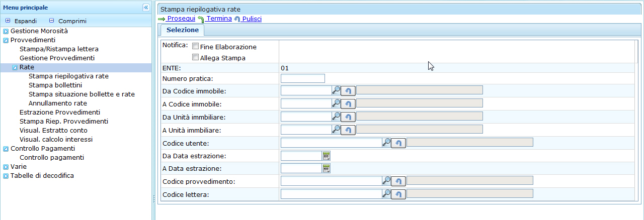Collapse the Menu principale panel with the chevron
This screenshot has height=220, width=644.
click(146, 8)
